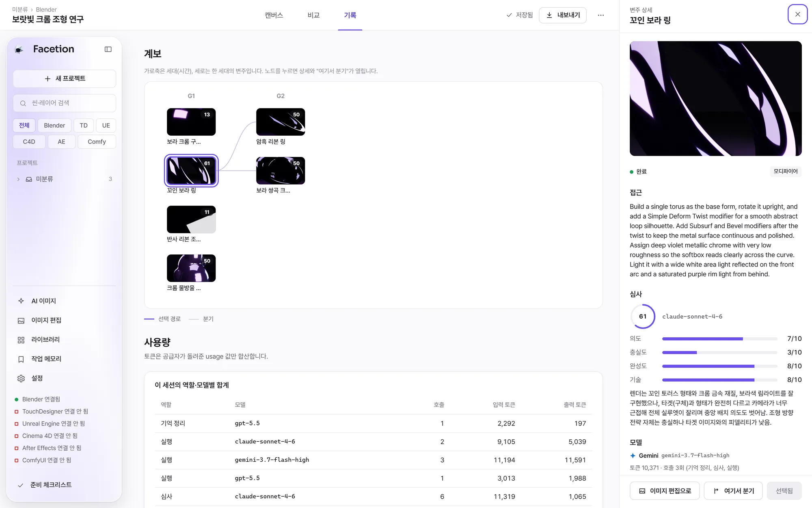Image resolution: width=812 pixels, height=508 pixels.
Task: Open the 보라 쌍곡 크 G2 node
Action: coord(281,170)
